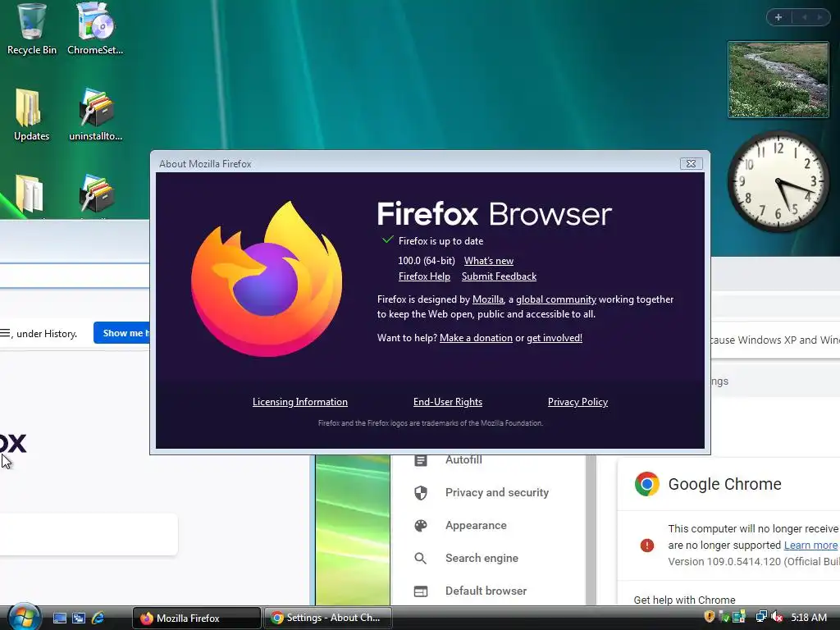Open the Recycle Bin desktop icon
This screenshot has width=840, height=630.
[x=32, y=29]
